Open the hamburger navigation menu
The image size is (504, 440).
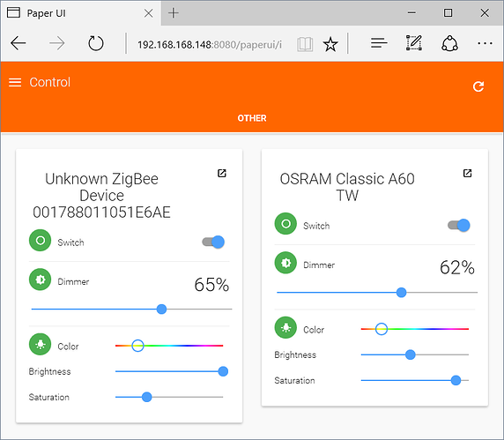pyautogui.click(x=15, y=82)
